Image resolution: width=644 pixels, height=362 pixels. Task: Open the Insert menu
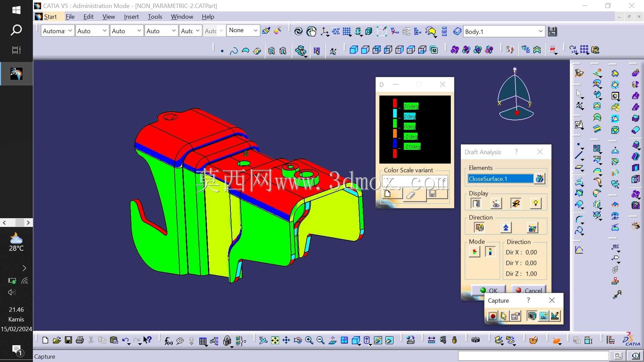[x=131, y=17]
